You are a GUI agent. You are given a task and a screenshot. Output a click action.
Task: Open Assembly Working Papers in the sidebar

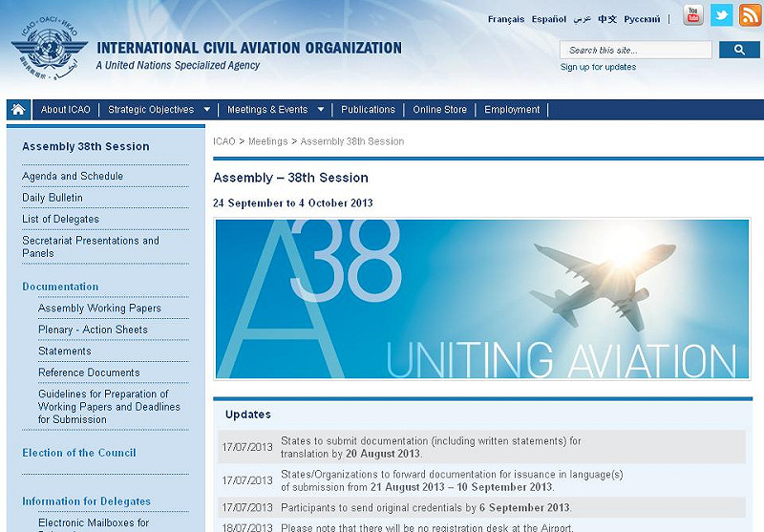[x=99, y=309]
